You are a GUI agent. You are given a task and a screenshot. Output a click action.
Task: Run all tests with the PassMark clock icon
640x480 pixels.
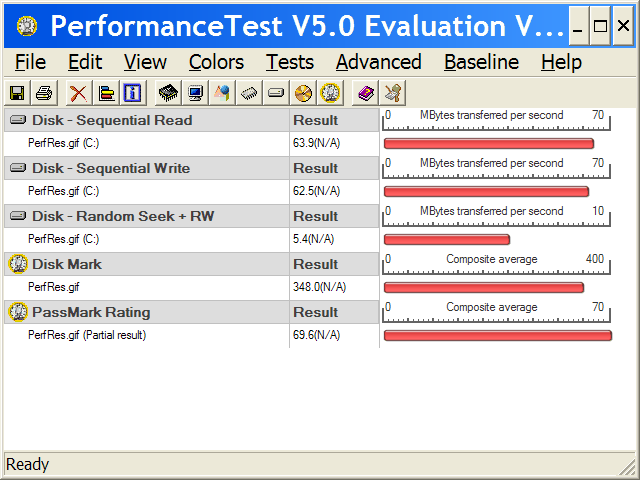tap(330, 93)
